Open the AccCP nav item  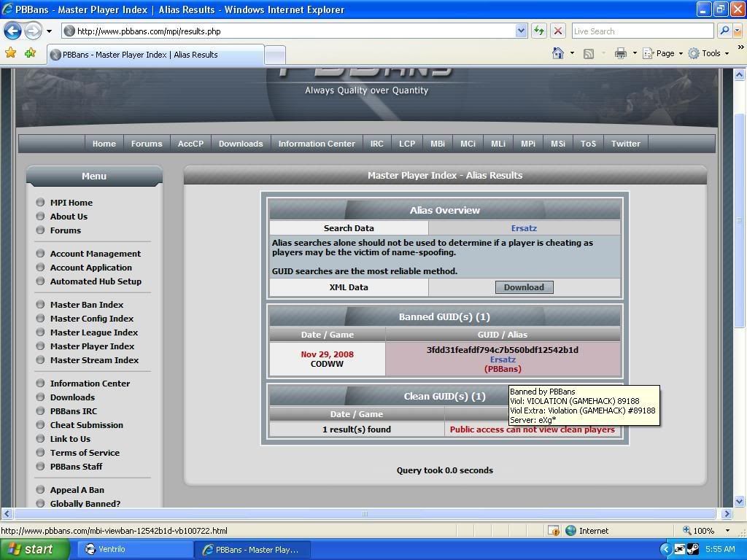190,144
